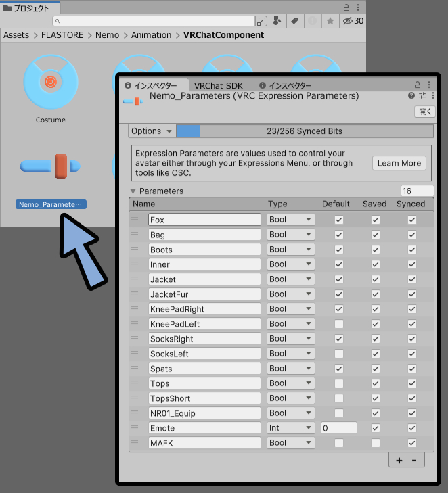448x493 pixels.
Task: Click the FLASTORE breadcrumb
Action: click(62, 35)
